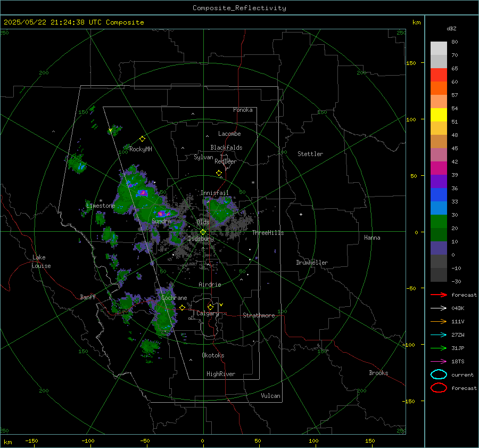This screenshot has height=448, width=479.
Task: Click the Lacombe town label
Action: [229, 134]
